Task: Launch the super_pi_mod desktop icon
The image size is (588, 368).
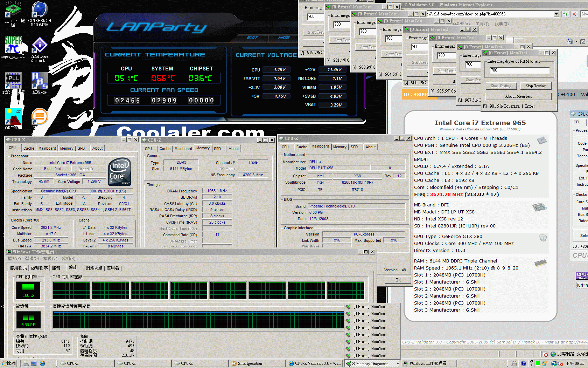Action: pos(13,46)
